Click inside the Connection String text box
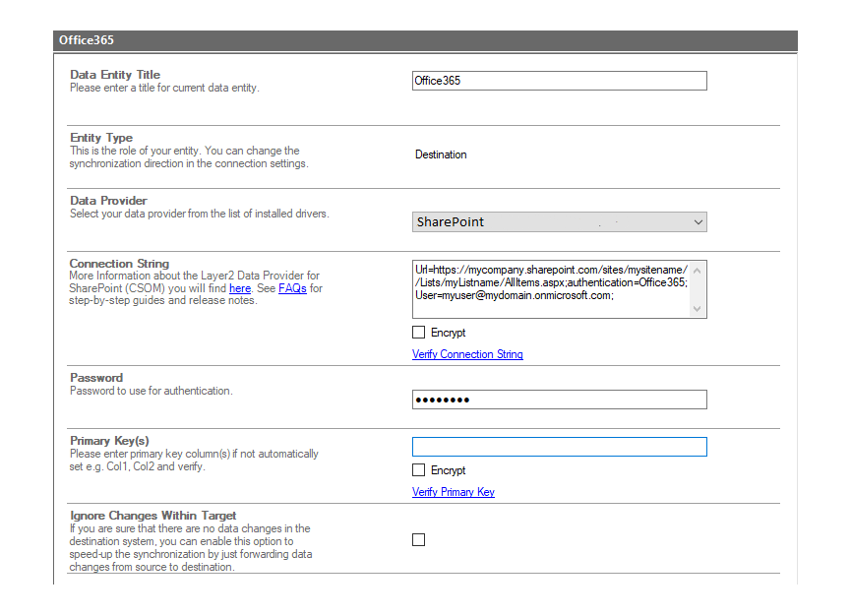The width and height of the screenshot is (851, 616). 551,289
